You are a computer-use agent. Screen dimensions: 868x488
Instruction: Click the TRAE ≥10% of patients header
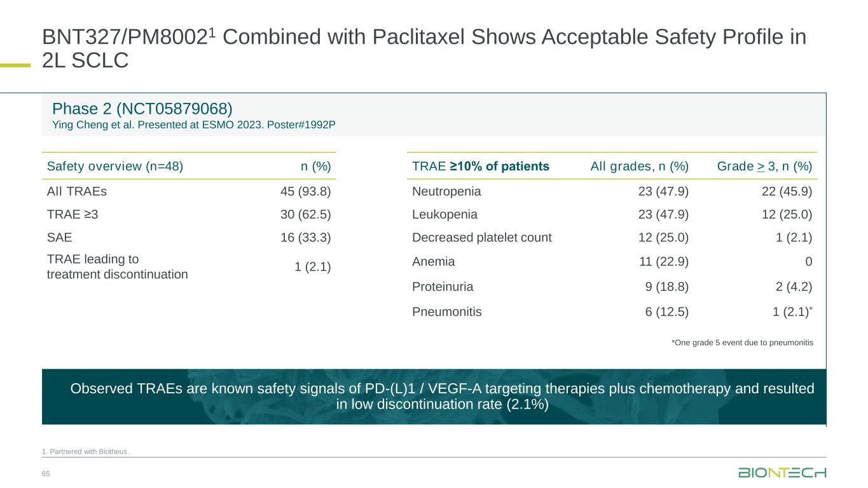(x=481, y=166)
